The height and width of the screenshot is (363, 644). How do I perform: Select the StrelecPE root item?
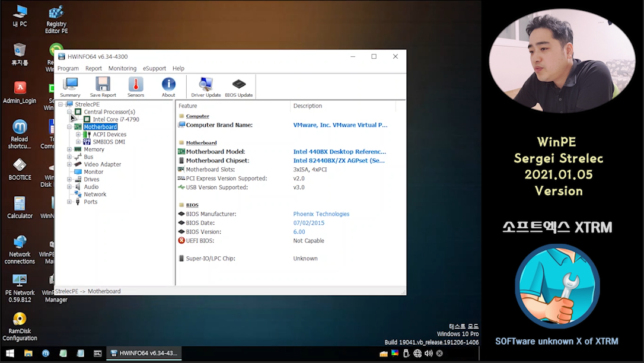tap(87, 104)
